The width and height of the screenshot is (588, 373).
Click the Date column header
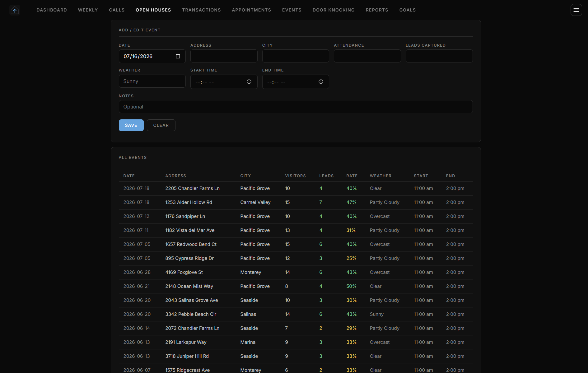tap(129, 176)
